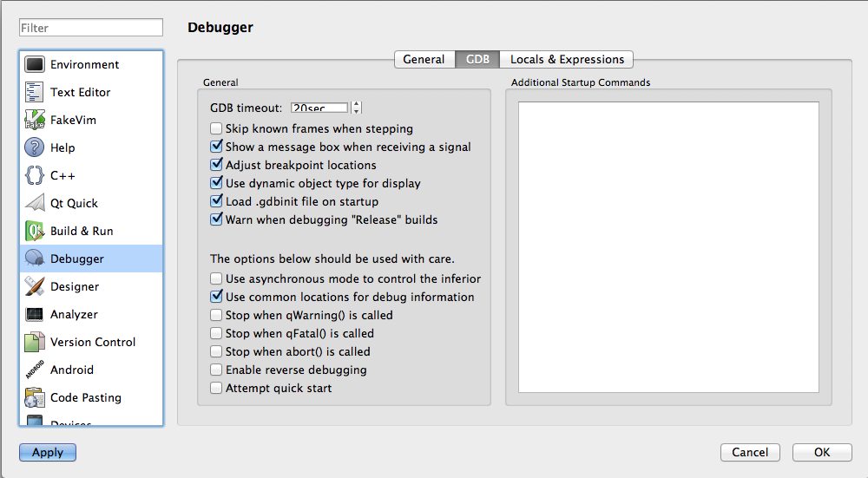Open Qt Quick paper plane icon
Viewport: 868px width, 478px height.
pyautogui.click(x=35, y=203)
